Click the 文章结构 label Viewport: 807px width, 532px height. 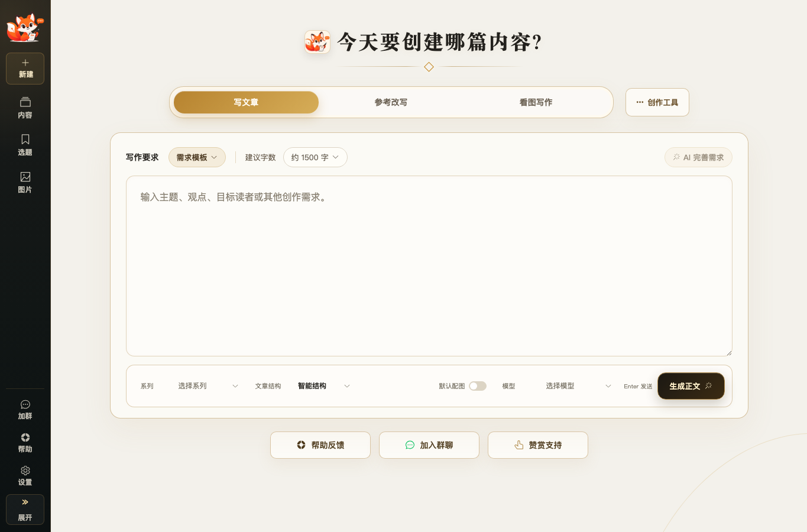(x=268, y=386)
